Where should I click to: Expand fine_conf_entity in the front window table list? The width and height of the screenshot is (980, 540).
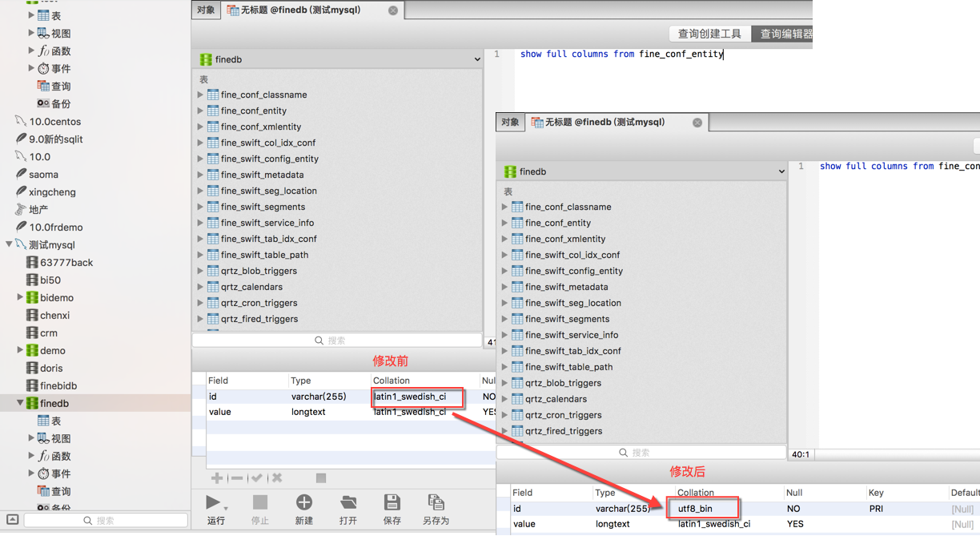(x=504, y=223)
